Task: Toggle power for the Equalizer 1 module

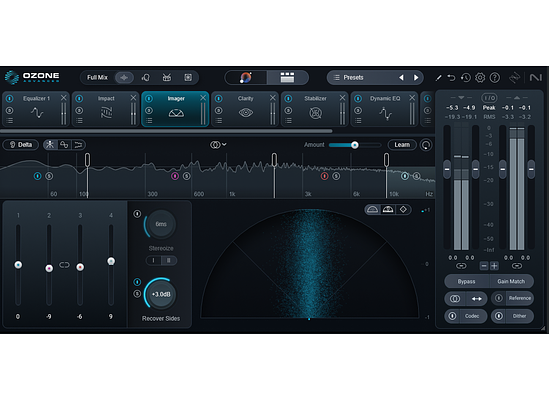Action: (9, 99)
